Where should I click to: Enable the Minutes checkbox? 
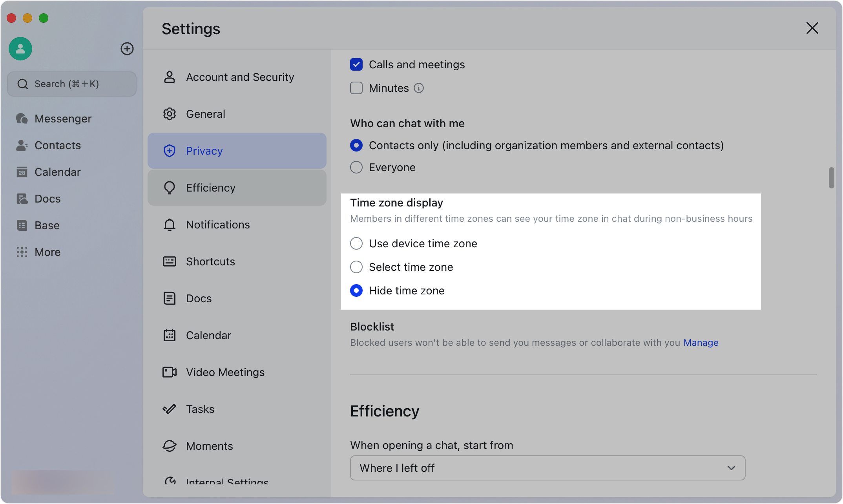[x=356, y=88]
